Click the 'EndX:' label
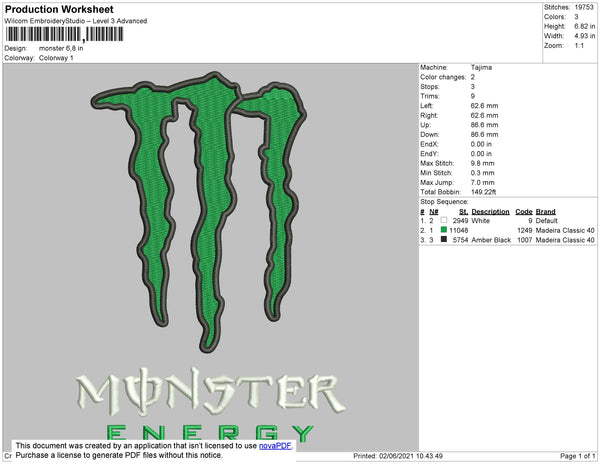600x464 pixels. click(429, 144)
